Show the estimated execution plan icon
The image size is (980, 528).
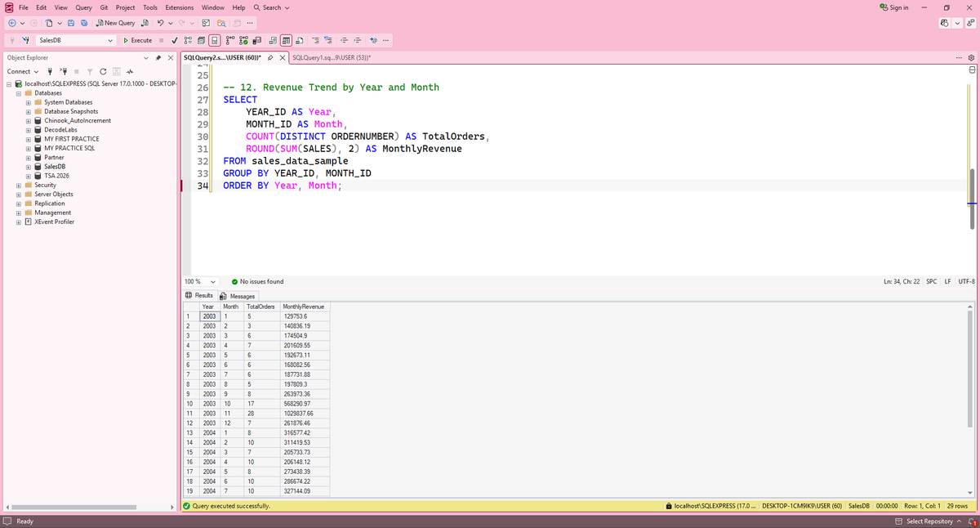point(189,40)
